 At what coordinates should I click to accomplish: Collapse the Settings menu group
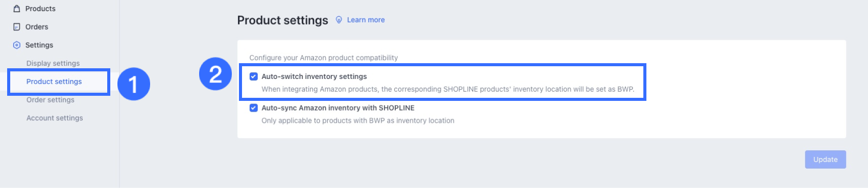(x=39, y=45)
